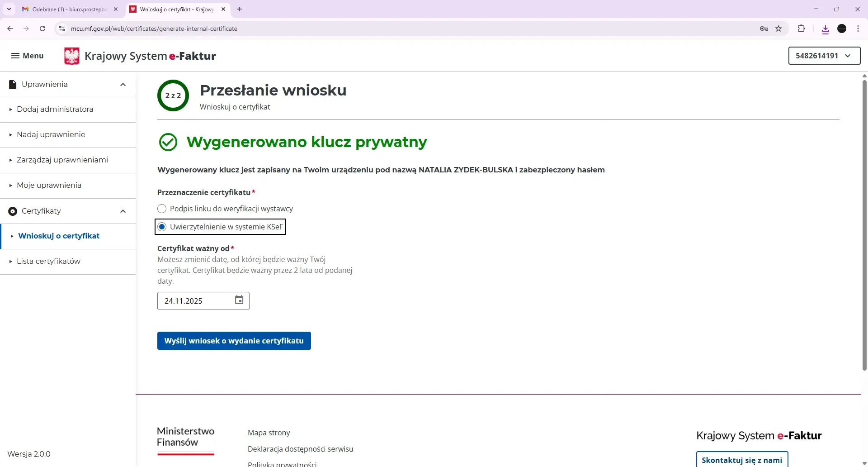Open browser Downloads from the toolbar
This screenshot has width=868, height=467.
[x=826, y=29]
